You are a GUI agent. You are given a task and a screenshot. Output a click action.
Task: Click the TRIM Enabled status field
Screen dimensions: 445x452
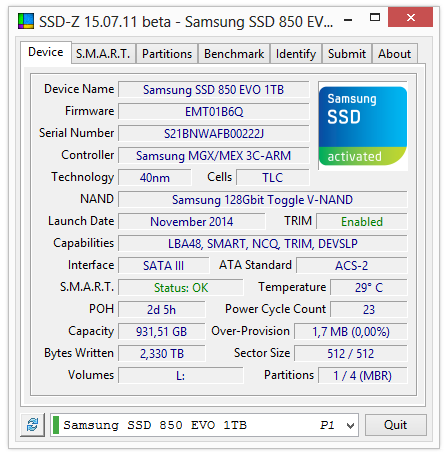pyautogui.click(x=362, y=222)
